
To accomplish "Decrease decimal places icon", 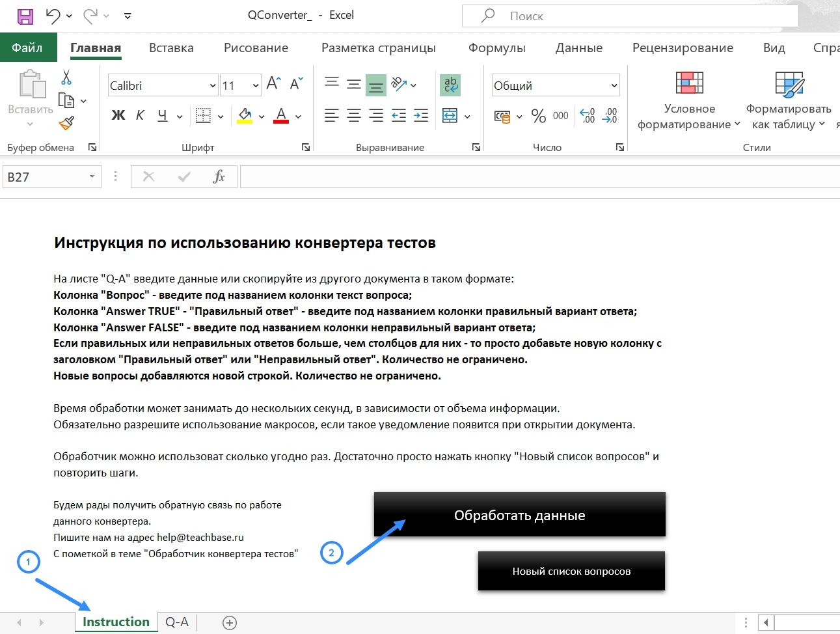I will coord(610,116).
